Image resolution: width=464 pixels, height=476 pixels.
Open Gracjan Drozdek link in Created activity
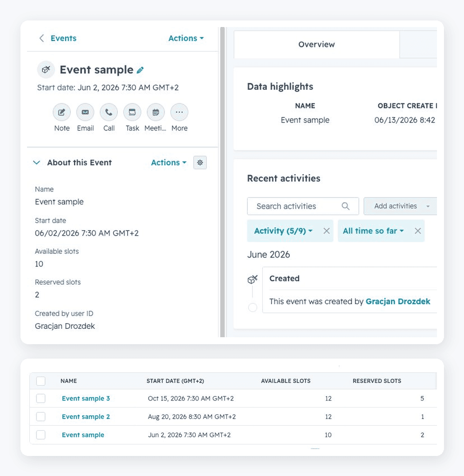pos(398,301)
